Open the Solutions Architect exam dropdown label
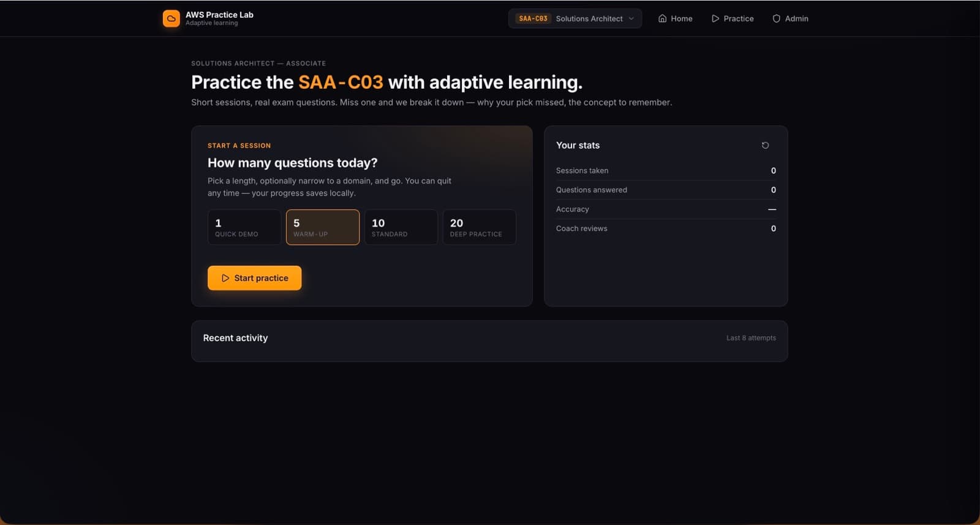The height and width of the screenshot is (525, 980). click(589, 18)
